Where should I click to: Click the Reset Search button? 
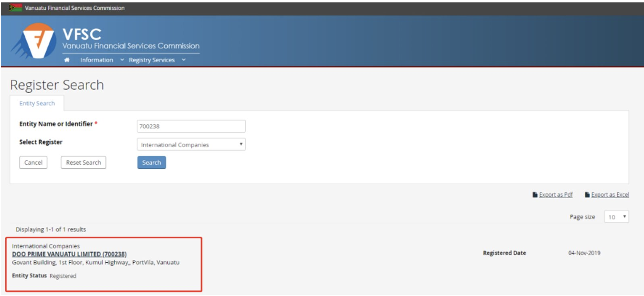coord(84,162)
